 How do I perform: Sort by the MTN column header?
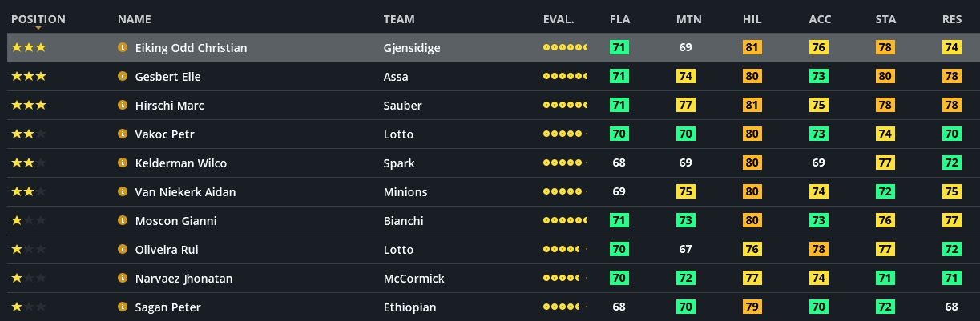click(685, 19)
